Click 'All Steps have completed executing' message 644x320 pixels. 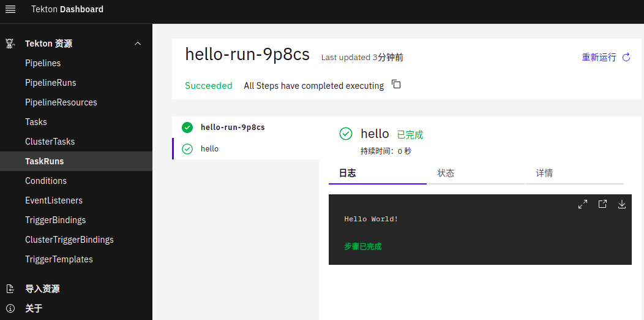314,86
